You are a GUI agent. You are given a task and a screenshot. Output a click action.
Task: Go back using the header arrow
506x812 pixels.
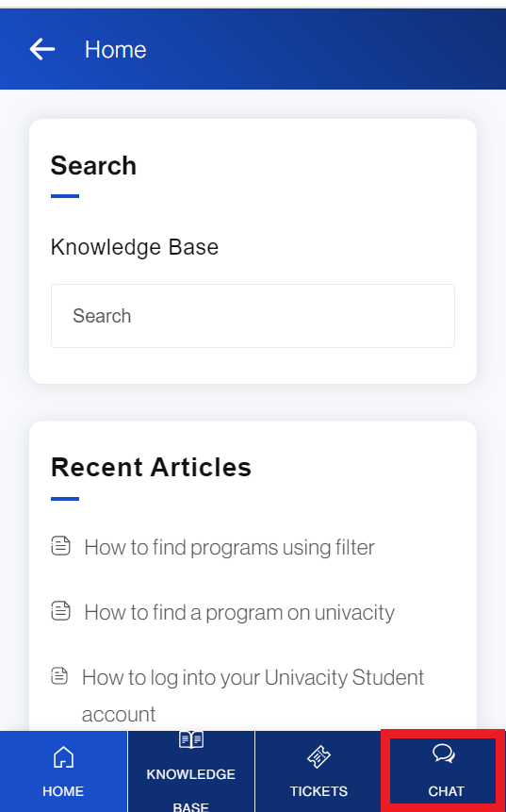tap(41, 50)
